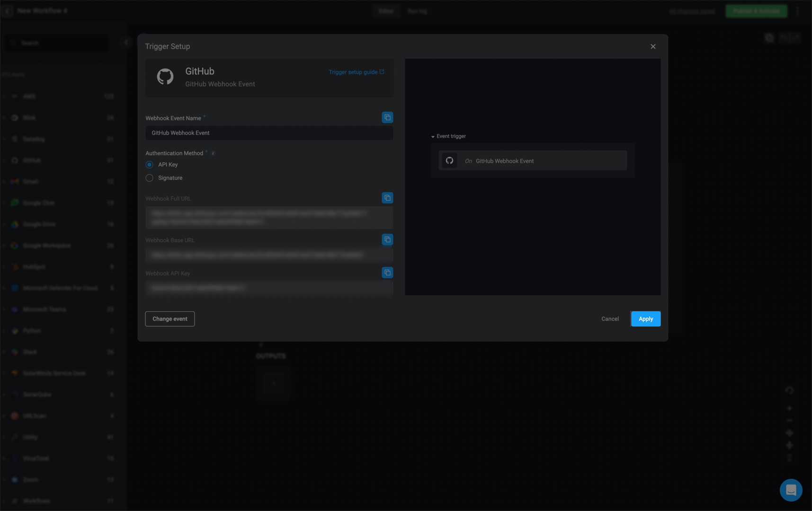The image size is (812, 511).
Task: Click the Trigger Setup dialog title
Action: pos(168,46)
